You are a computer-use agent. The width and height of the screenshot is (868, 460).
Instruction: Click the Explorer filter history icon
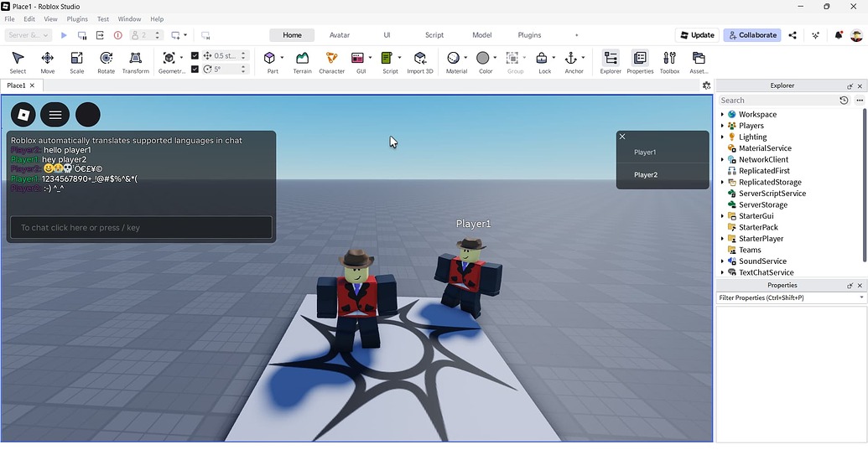coord(844,100)
